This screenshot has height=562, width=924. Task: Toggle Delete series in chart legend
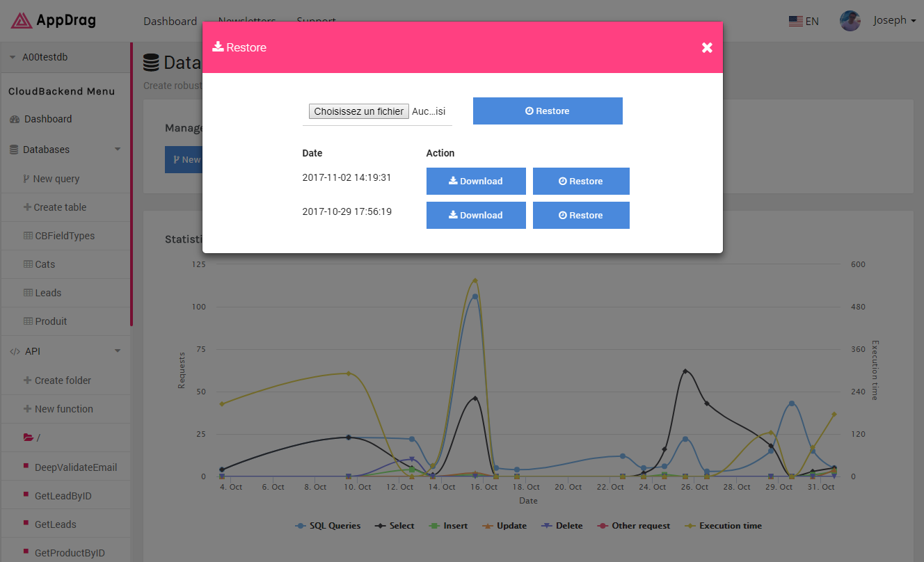click(561, 526)
